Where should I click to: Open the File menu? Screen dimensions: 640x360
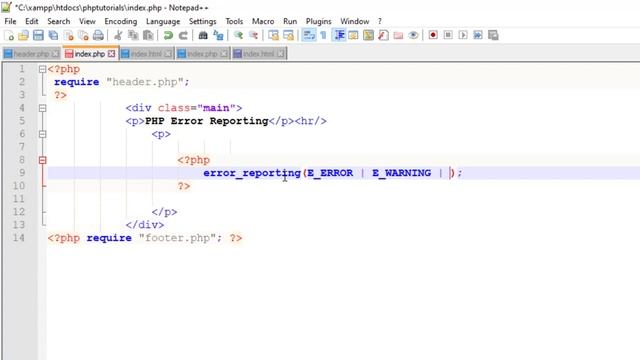[x=11, y=21]
